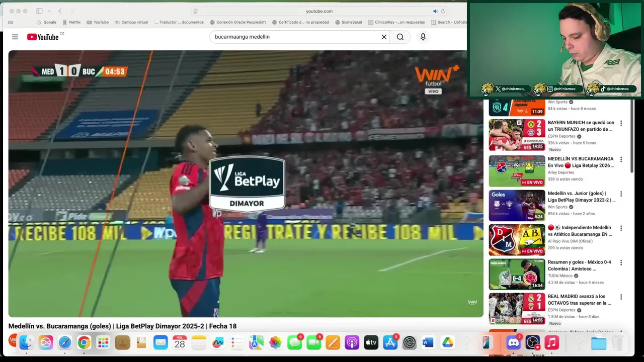Open Apple TV app in Dock
The image size is (644, 362).
click(x=371, y=343)
